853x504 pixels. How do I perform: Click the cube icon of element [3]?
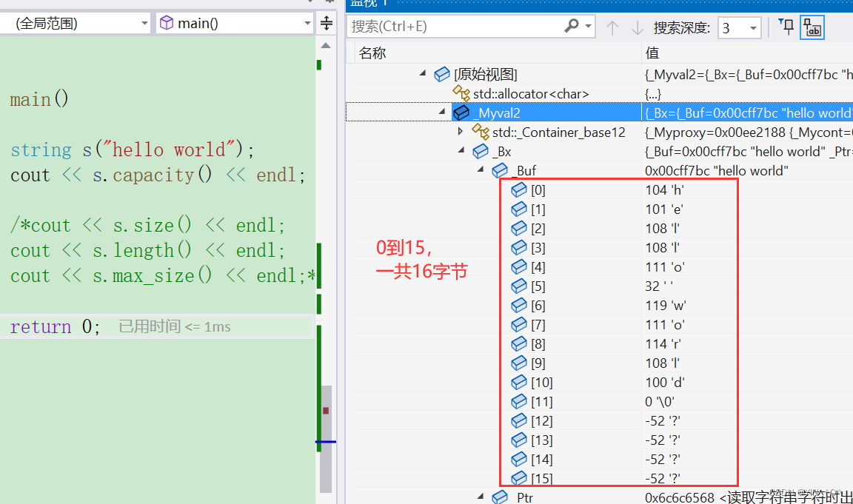(x=519, y=247)
